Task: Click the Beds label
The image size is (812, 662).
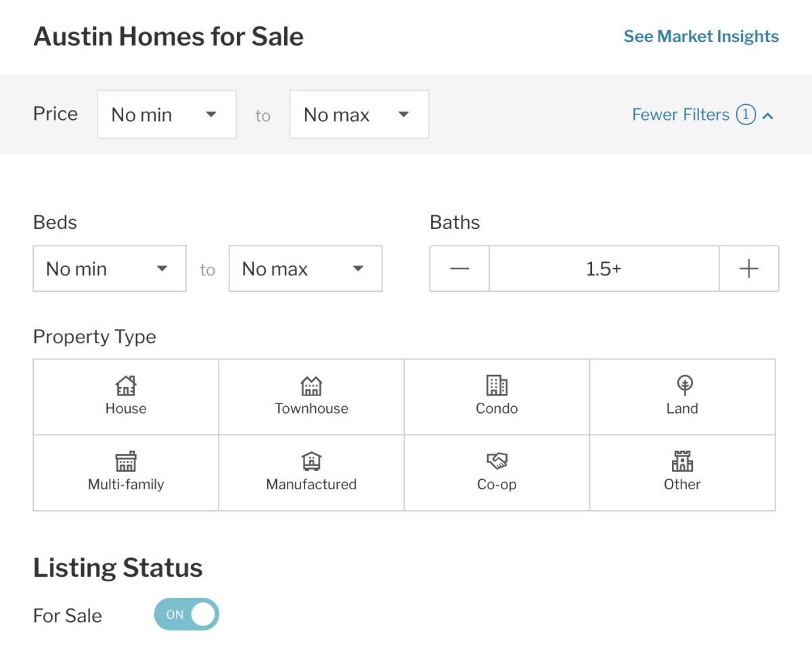Action: pos(55,223)
